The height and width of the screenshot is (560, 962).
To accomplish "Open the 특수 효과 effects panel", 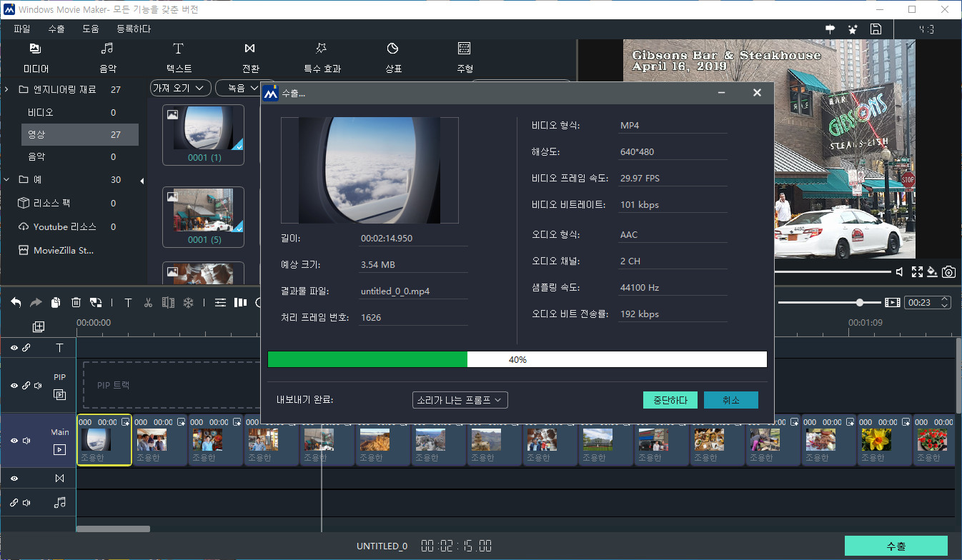I will 322,58.
